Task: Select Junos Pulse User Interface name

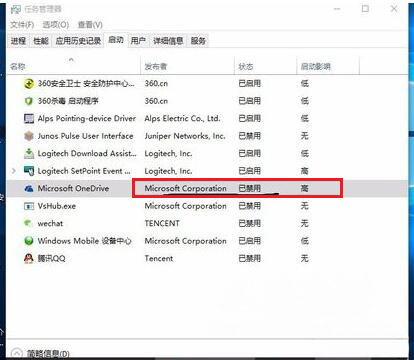Action: [x=85, y=136]
